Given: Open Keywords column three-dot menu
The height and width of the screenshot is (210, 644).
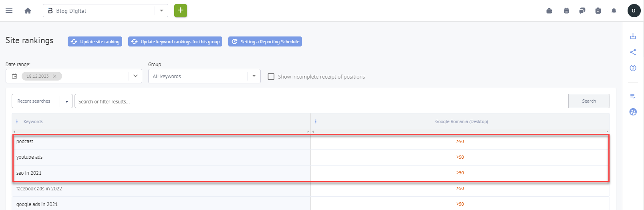Looking at the screenshot, I should click(x=17, y=121).
